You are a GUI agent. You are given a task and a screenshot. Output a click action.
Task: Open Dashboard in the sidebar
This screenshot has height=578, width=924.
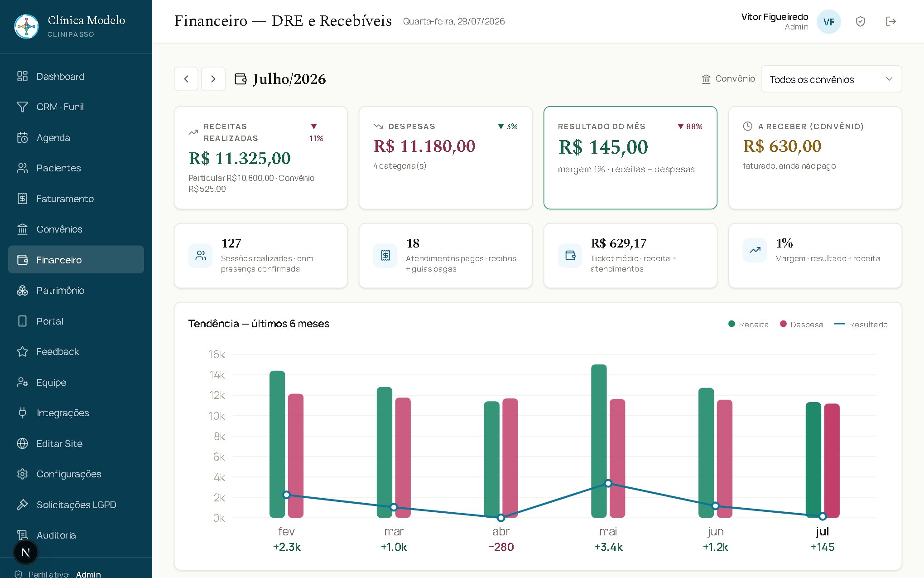pyautogui.click(x=76, y=76)
